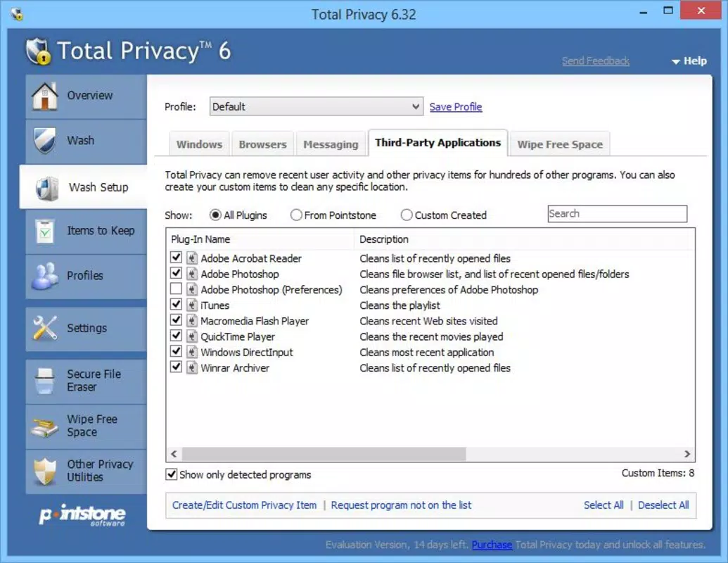Open the Overview house icon
Screen dimensions: 728x563
44,96
